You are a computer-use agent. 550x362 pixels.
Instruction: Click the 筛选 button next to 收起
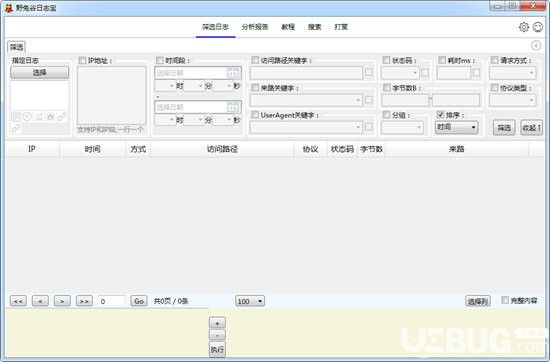point(504,128)
